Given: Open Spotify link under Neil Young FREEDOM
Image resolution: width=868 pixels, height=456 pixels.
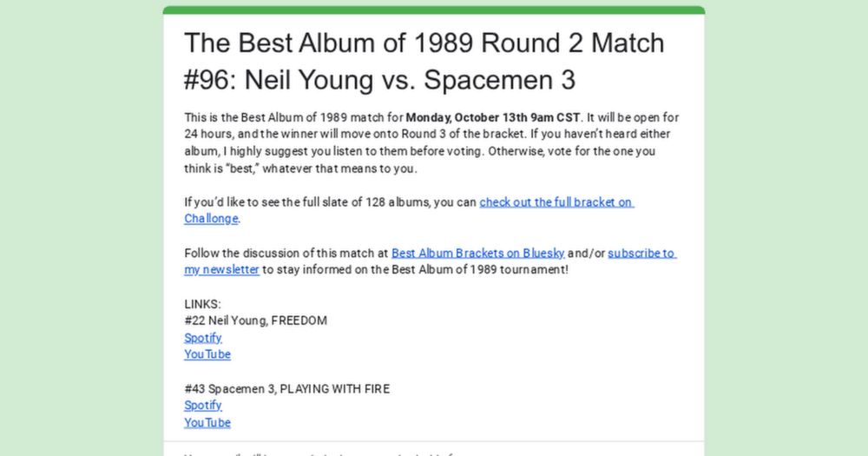Looking at the screenshot, I should (202, 338).
